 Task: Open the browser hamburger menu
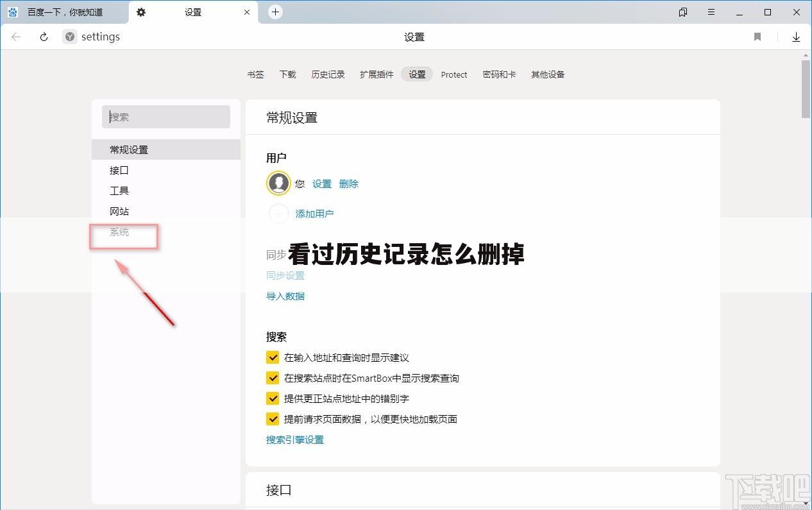click(x=711, y=12)
